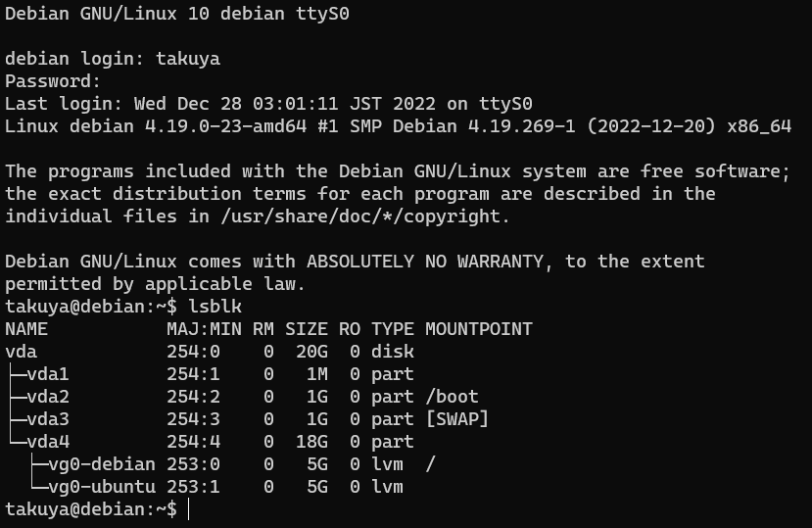Place cursor at the blinking input caret
The image size is (812, 528).
(x=189, y=509)
